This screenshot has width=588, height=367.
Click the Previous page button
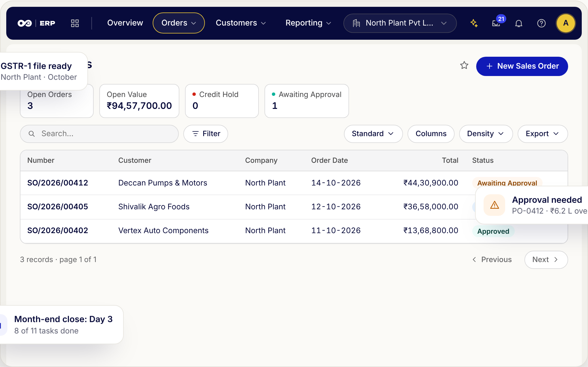(x=492, y=260)
